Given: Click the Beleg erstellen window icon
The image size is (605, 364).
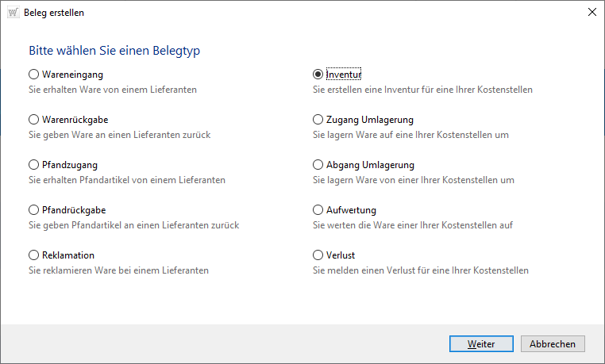Looking at the screenshot, I should coord(13,13).
